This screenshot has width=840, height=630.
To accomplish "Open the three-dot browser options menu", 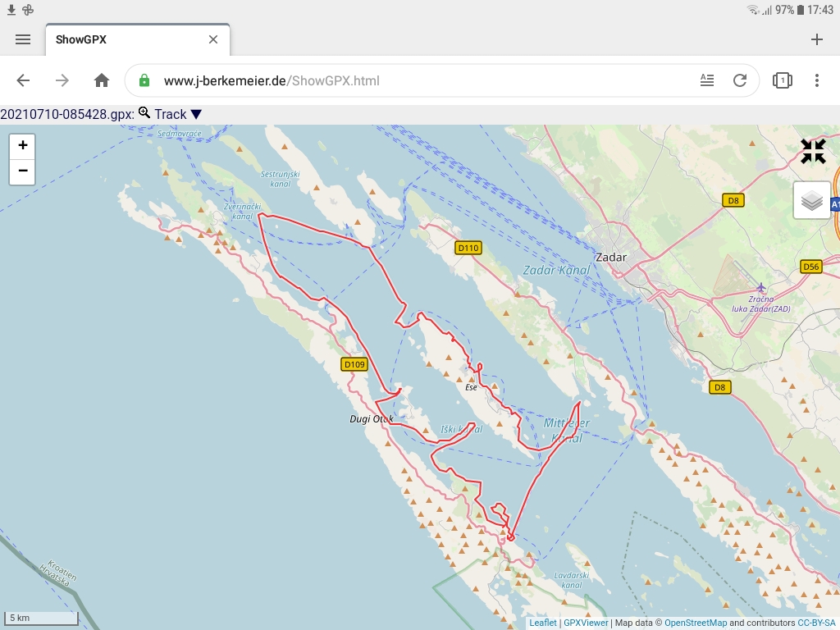I will pyautogui.click(x=816, y=80).
